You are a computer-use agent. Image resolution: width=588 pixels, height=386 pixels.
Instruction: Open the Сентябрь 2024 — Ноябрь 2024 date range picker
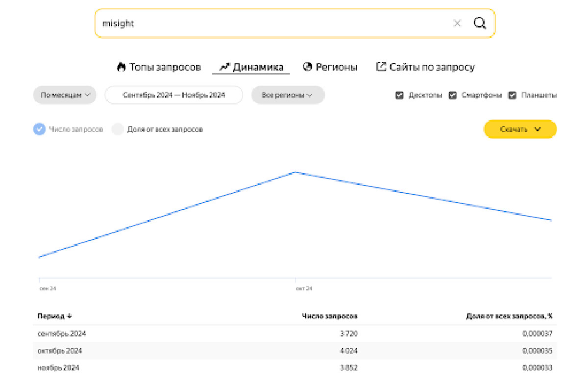[x=174, y=95]
